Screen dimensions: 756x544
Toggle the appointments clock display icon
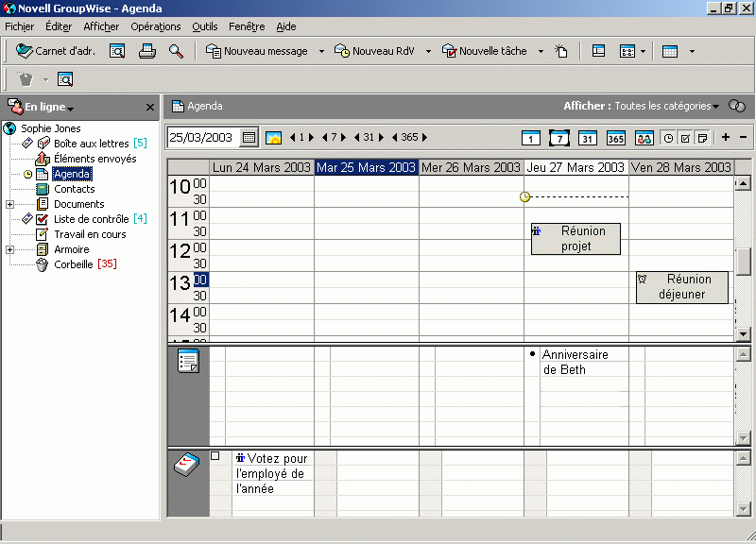click(669, 138)
